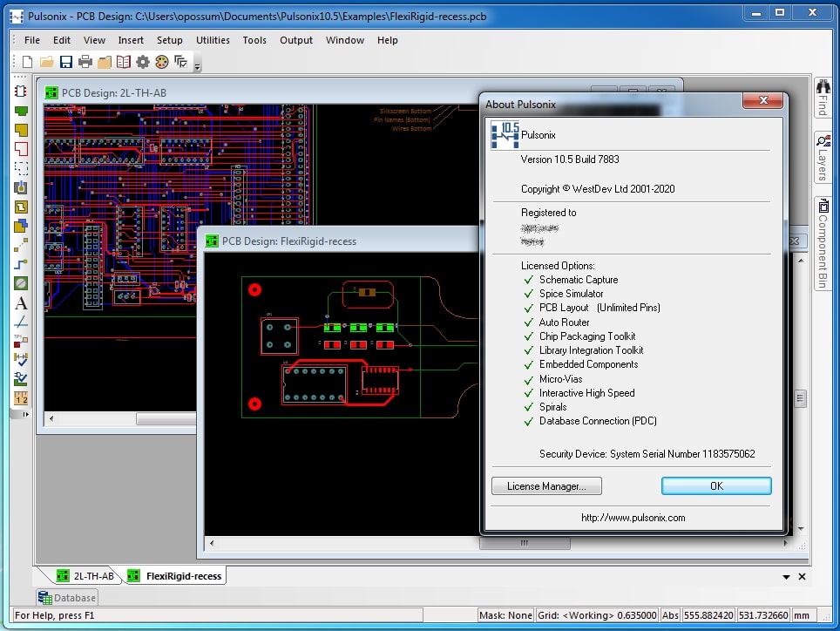The image size is (840, 631).
Task: Click the License Manager button
Action: tap(546, 486)
